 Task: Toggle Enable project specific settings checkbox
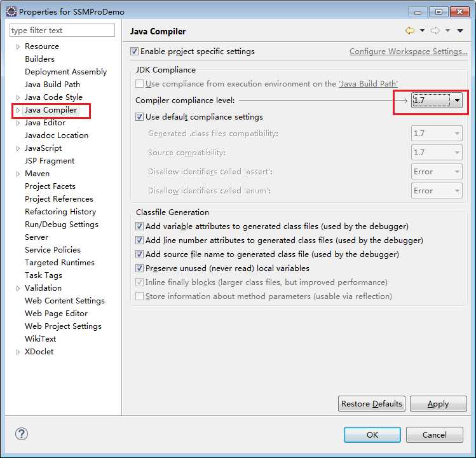(x=134, y=51)
